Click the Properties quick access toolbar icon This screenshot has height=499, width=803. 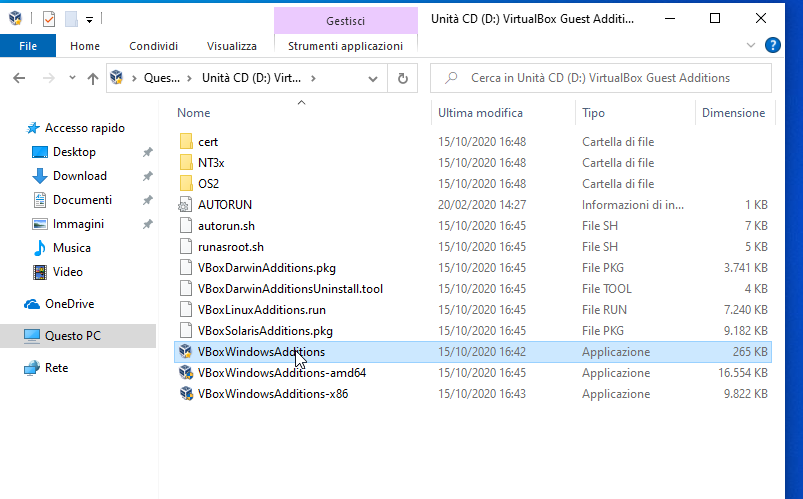pyautogui.click(x=49, y=19)
